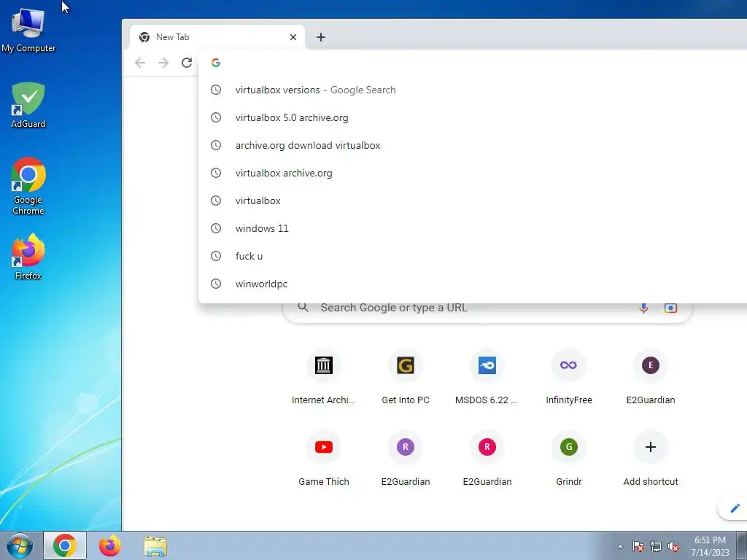The height and width of the screenshot is (560, 747).
Task: Click the Google icon in address bar
Action: 216,63
